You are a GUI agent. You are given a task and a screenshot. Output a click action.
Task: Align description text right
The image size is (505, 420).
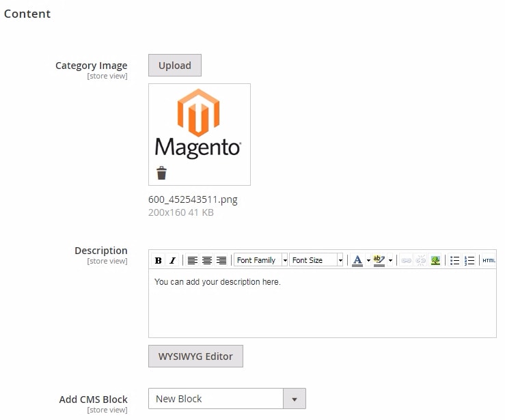tap(221, 260)
